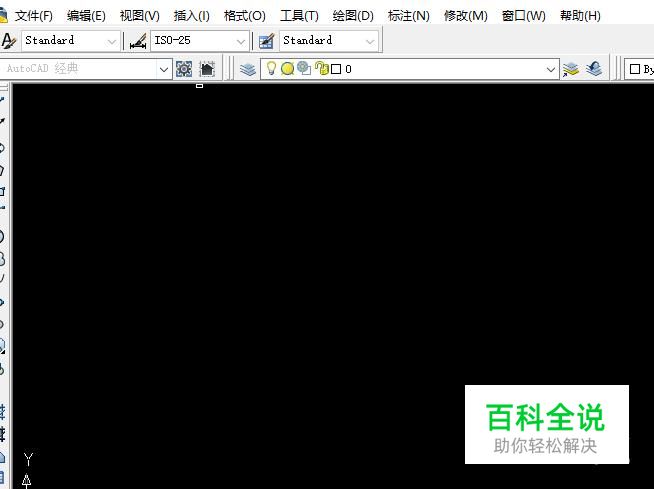Open the 窗口(W) menu

(x=523, y=16)
